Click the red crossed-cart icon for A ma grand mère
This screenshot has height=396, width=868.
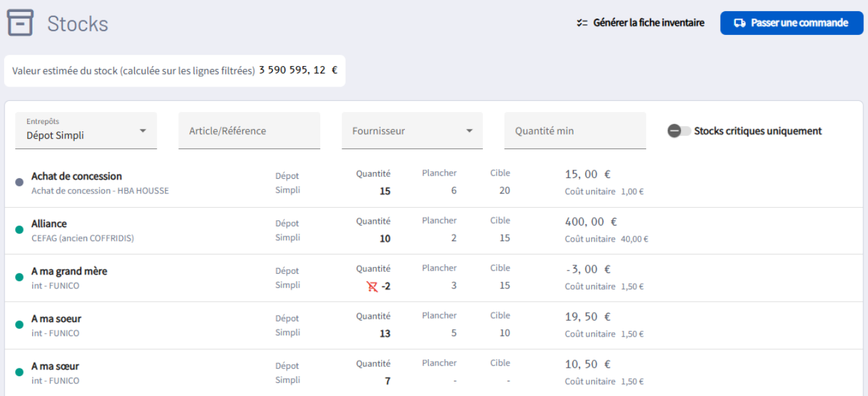pos(372,286)
